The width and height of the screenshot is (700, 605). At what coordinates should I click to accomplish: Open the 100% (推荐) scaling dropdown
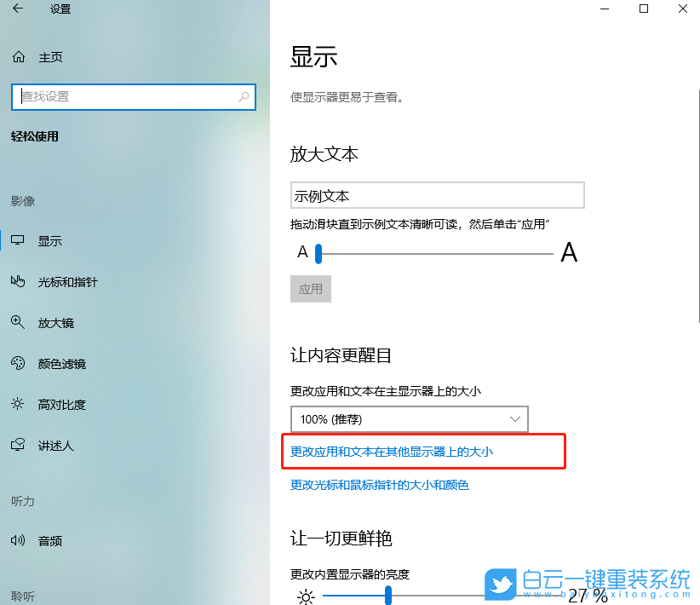pyautogui.click(x=410, y=419)
